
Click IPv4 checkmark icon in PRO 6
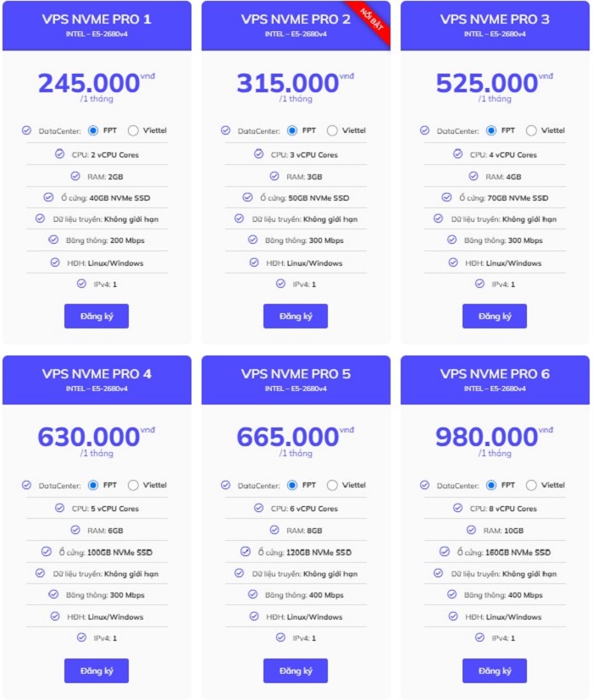click(x=479, y=637)
